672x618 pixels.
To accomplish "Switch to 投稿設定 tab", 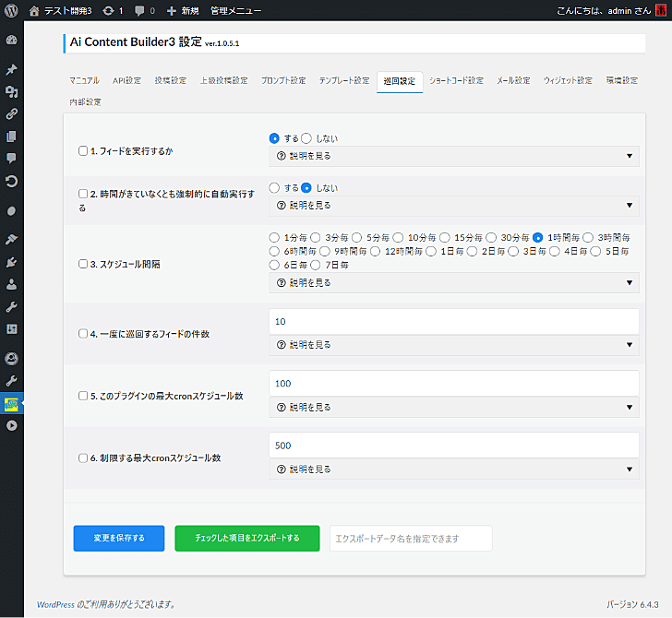I will point(171,80).
